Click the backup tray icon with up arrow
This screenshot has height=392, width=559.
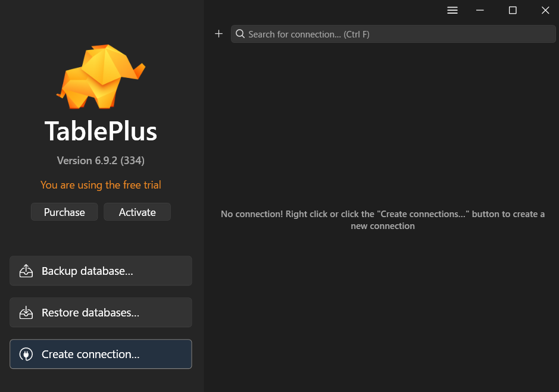26,271
